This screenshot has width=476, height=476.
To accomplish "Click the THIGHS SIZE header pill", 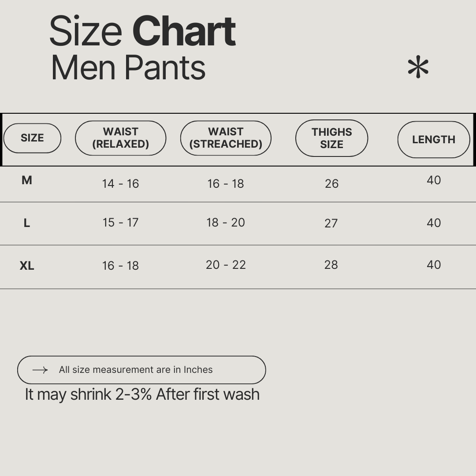I will [x=331, y=138].
